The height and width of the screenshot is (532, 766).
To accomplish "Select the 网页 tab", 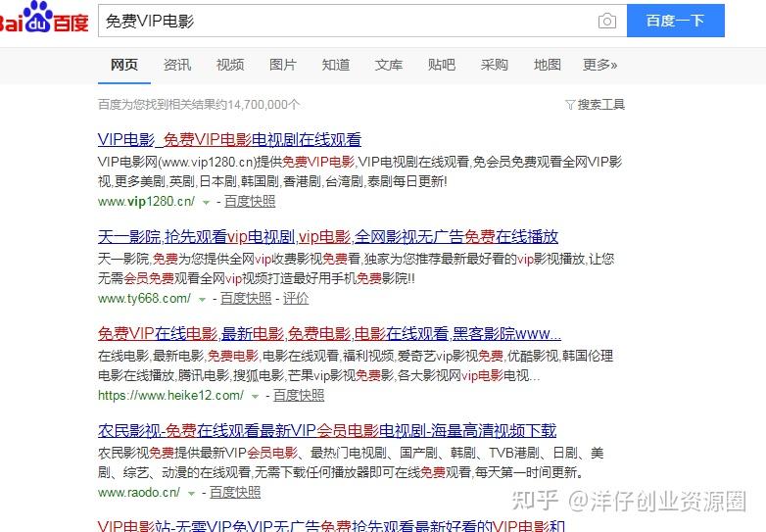I will (x=124, y=65).
